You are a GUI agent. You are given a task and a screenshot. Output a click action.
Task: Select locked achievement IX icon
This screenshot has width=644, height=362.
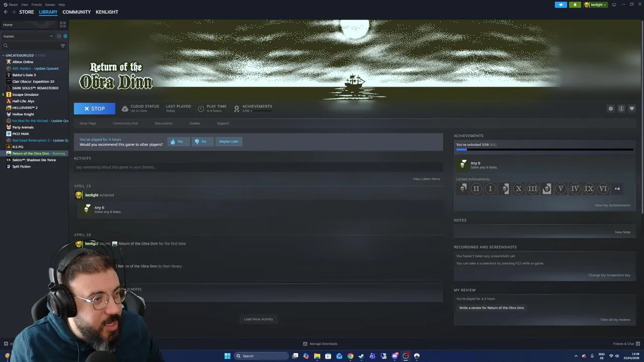[x=589, y=189]
